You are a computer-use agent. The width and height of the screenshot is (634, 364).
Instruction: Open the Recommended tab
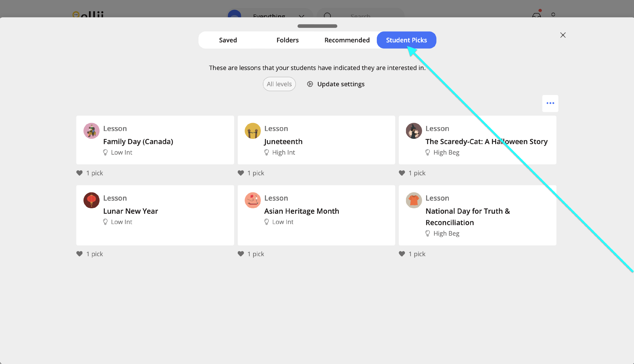pos(347,40)
